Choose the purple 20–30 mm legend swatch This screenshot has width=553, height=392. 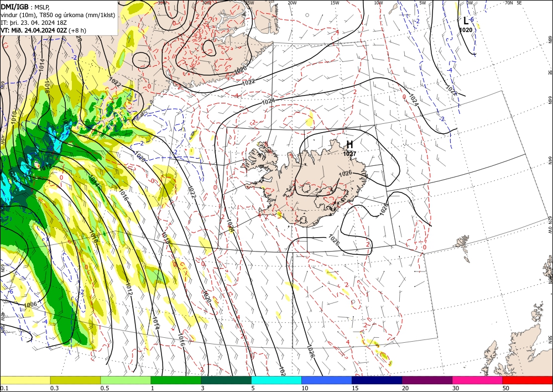click(x=427, y=380)
